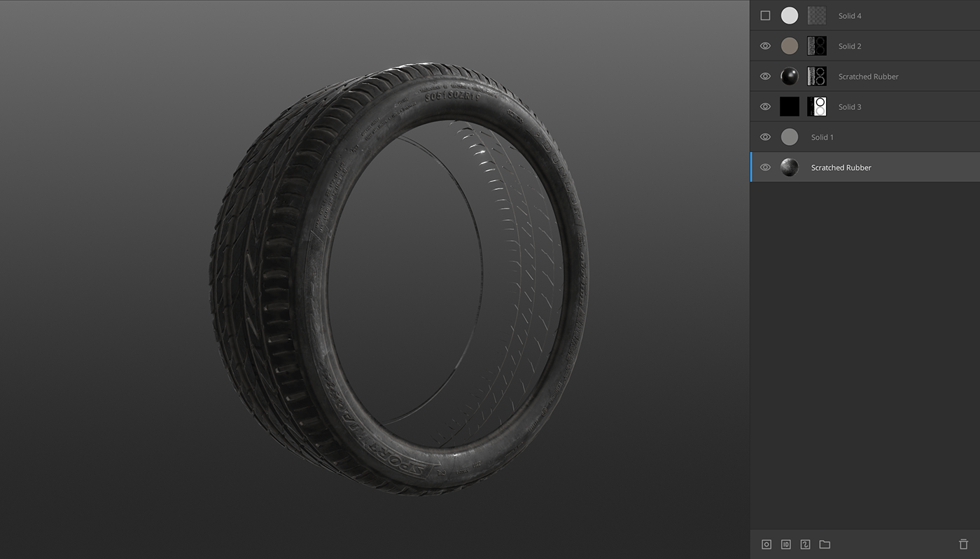The width and height of the screenshot is (980, 559).
Task: Hide the Solid 3 layer
Action: coord(765,106)
